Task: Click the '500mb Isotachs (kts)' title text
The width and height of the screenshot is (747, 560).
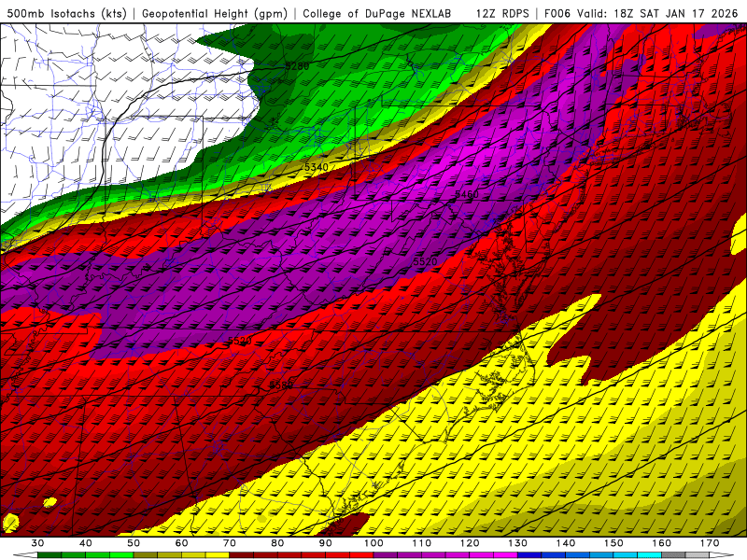Action: pos(66,13)
